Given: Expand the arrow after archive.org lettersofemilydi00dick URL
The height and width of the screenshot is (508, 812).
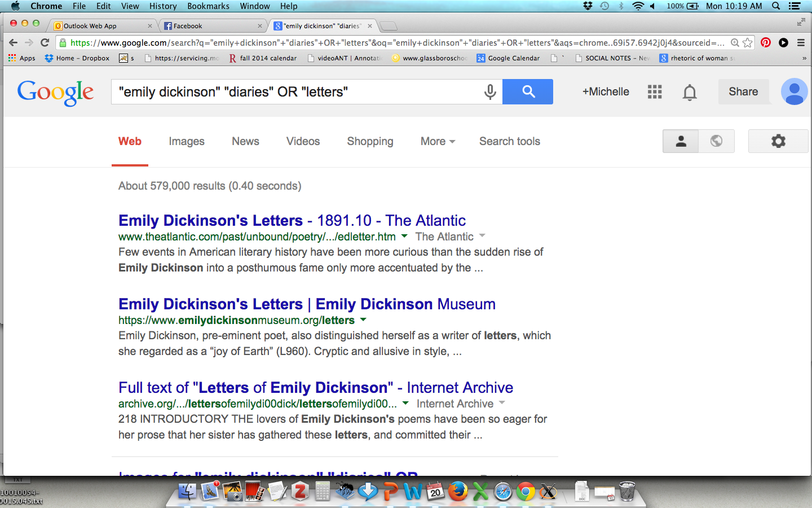Looking at the screenshot, I should coord(405,404).
